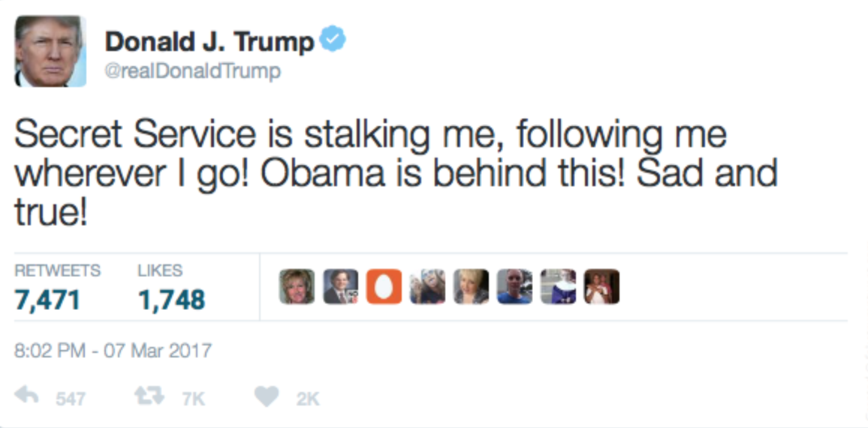Click the liker avatar right of the egg
The height and width of the screenshot is (428, 868).
pyautogui.click(x=427, y=286)
